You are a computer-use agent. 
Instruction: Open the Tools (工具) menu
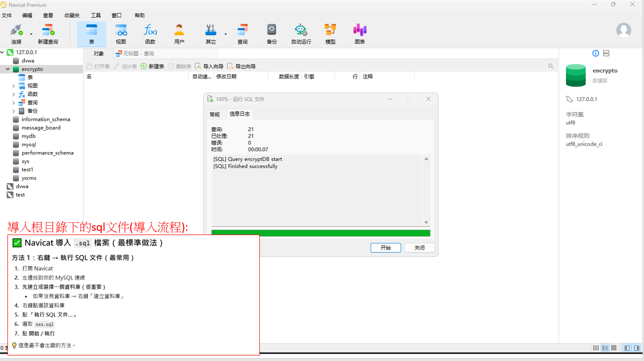pos(95,15)
